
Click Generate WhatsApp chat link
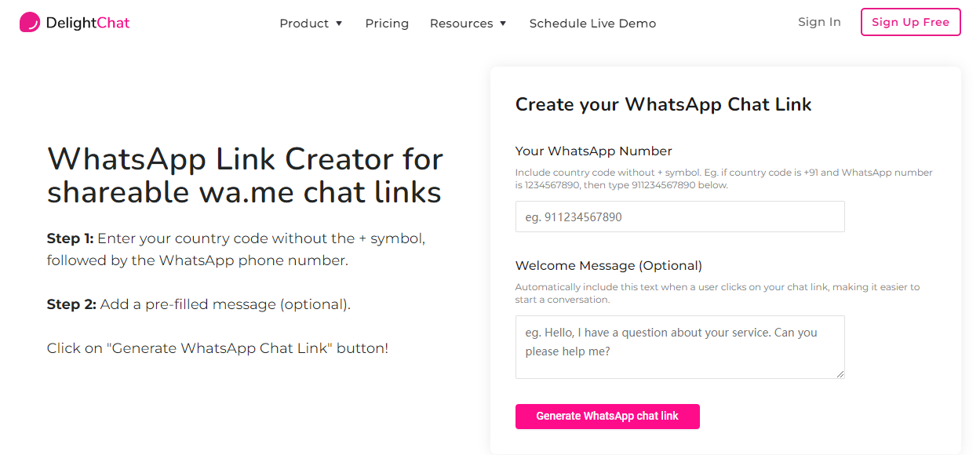(x=607, y=416)
